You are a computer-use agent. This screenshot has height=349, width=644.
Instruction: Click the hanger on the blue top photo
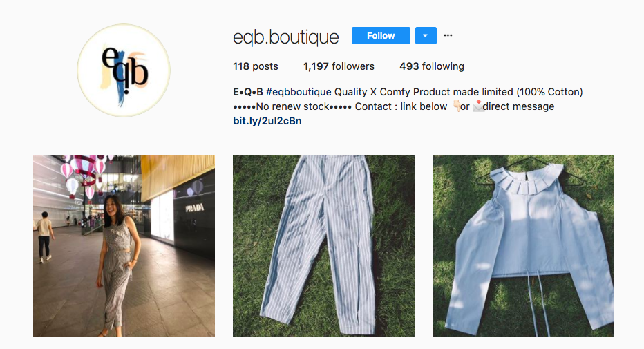(x=530, y=171)
